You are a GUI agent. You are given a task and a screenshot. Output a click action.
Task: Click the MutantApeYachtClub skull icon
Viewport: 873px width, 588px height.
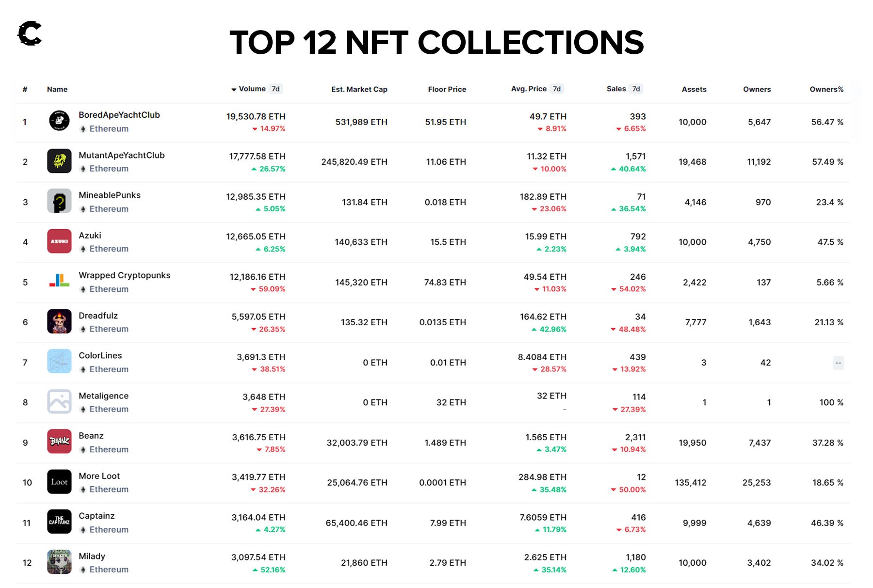coord(59,161)
